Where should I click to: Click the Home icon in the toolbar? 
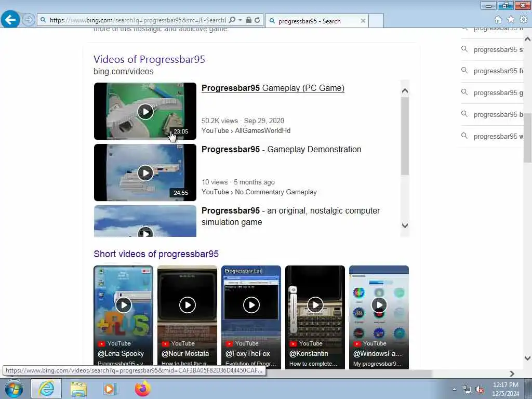(x=498, y=20)
